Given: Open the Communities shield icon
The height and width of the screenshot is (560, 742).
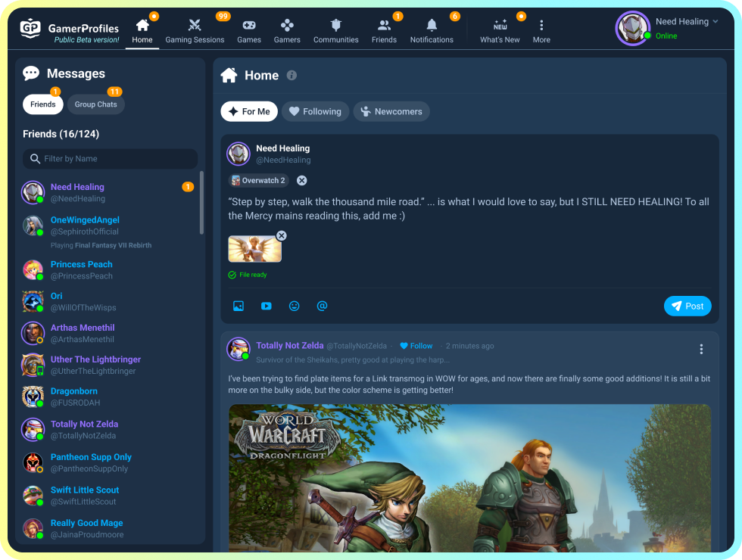Looking at the screenshot, I should pyautogui.click(x=336, y=24).
